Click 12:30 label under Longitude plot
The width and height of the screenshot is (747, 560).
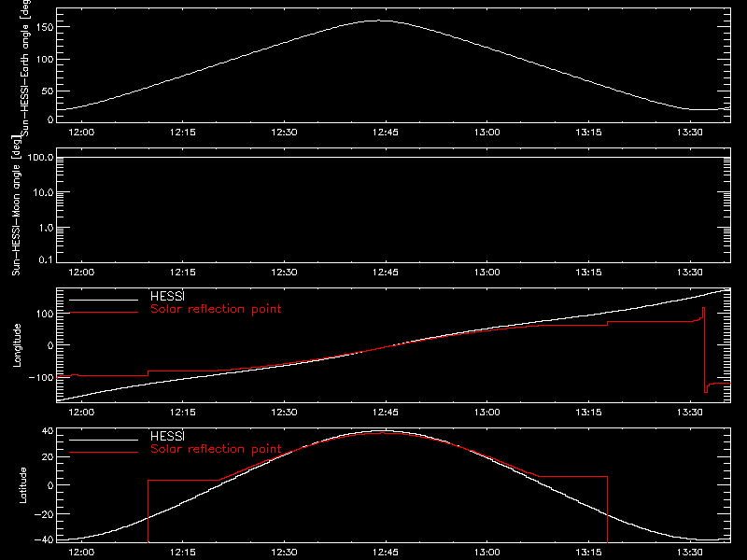point(284,412)
